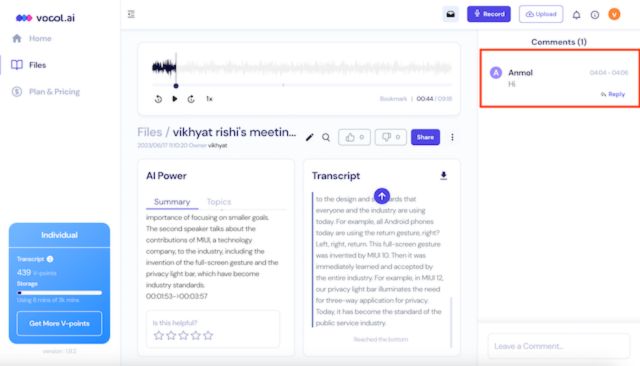This screenshot has height=366, width=640.
Task: Rate summary one star
Action: (x=159, y=335)
